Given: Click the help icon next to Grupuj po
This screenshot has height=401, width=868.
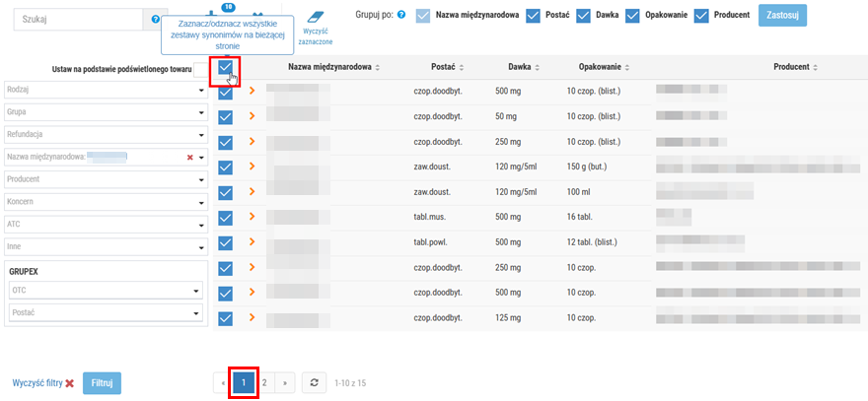Looking at the screenshot, I should click(400, 16).
